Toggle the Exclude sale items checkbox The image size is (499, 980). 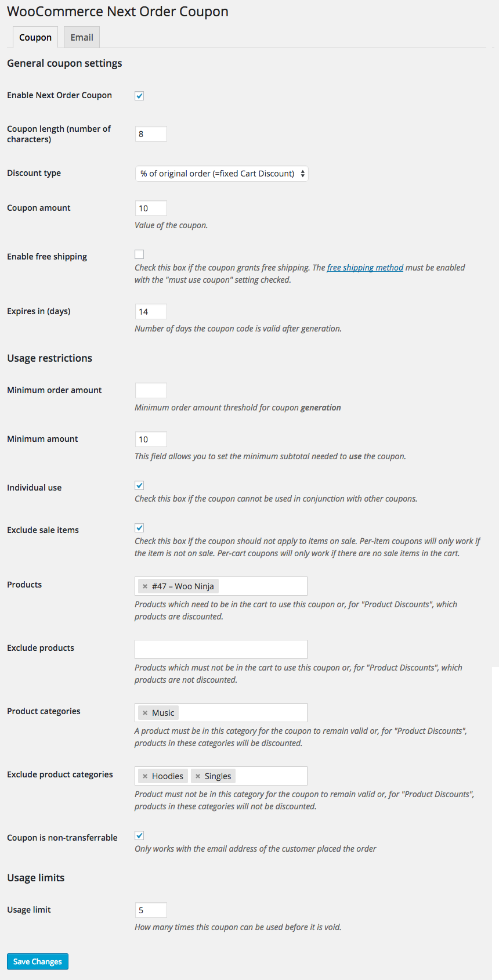pos(139,528)
